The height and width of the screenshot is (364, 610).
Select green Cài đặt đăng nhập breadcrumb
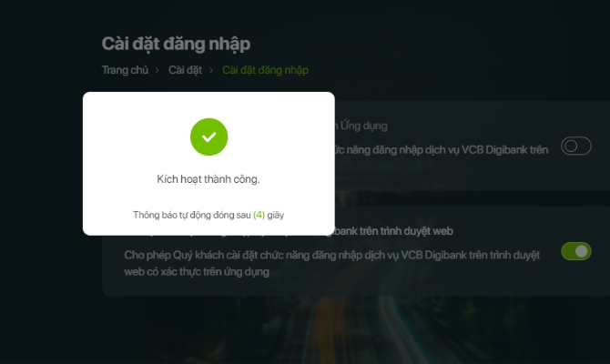click(x=265, y=70)
